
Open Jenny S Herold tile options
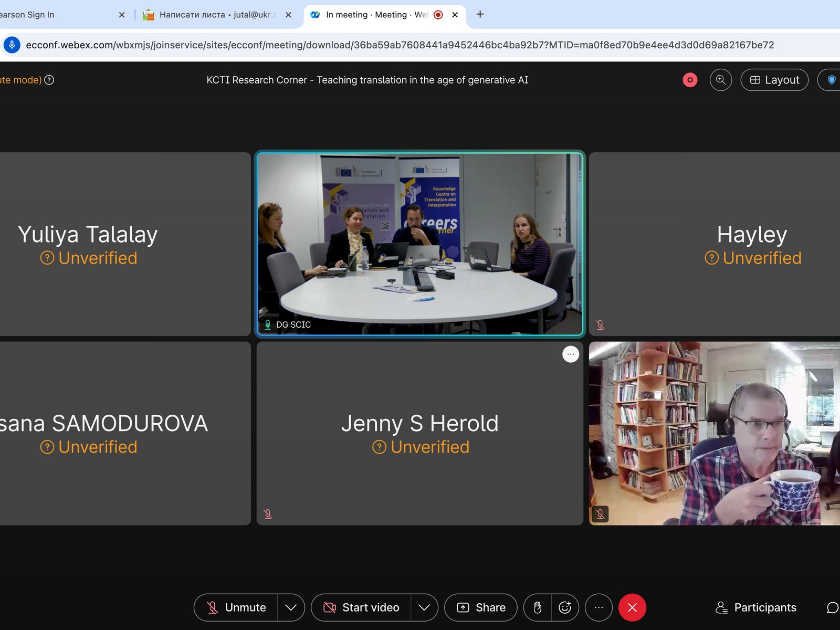click(x=570, y=354)
